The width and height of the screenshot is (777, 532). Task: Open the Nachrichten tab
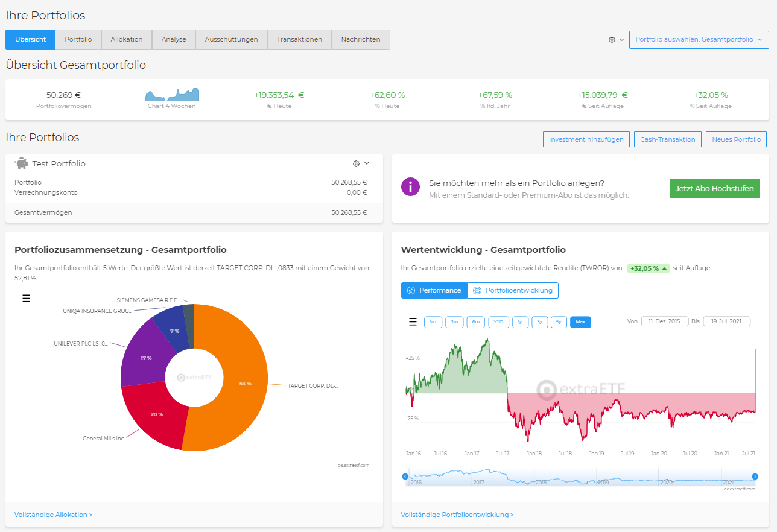tap(361, 39)
